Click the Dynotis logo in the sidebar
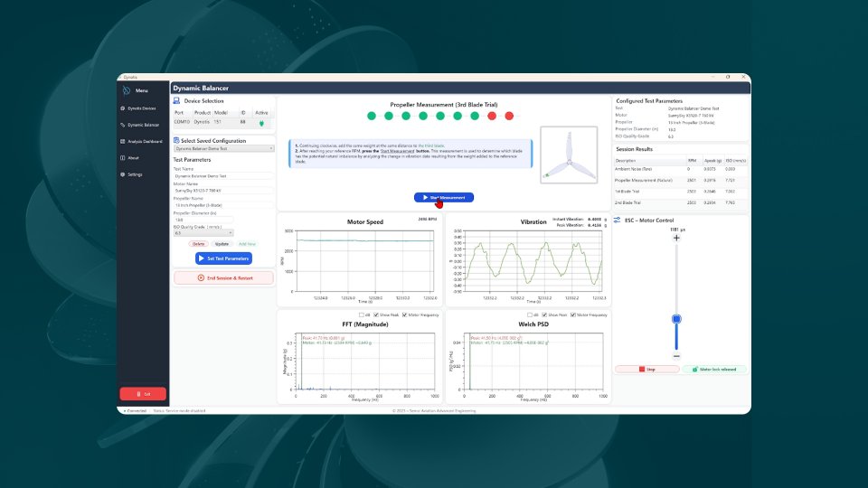Viewport: 868px width, 488px height. [x=127, y=90]
